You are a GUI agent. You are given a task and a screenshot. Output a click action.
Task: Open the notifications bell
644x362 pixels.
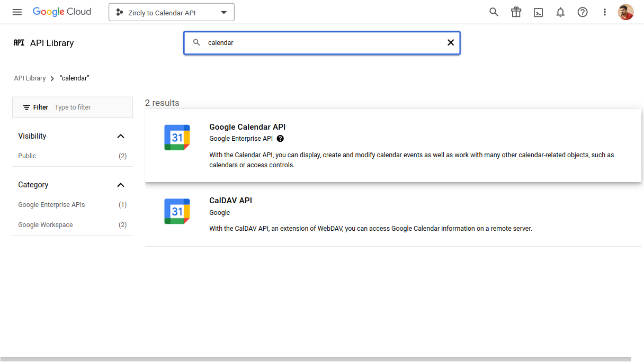[x=560, y=12]
